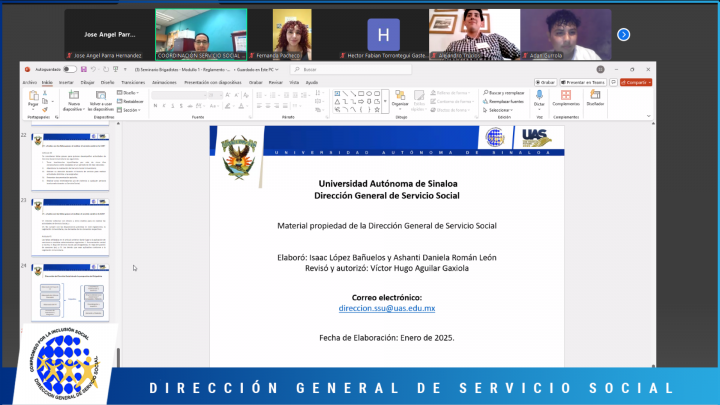Open the Seleccionar dropdown
720x405 pixels.
click(x=498, y=110)
